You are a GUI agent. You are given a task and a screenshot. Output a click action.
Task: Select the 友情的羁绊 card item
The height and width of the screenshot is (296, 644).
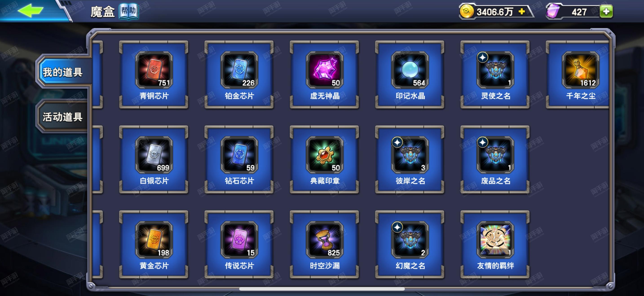tap(495, 244)
